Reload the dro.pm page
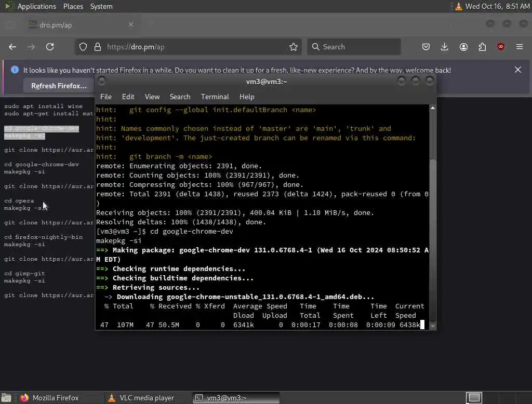 50,47
